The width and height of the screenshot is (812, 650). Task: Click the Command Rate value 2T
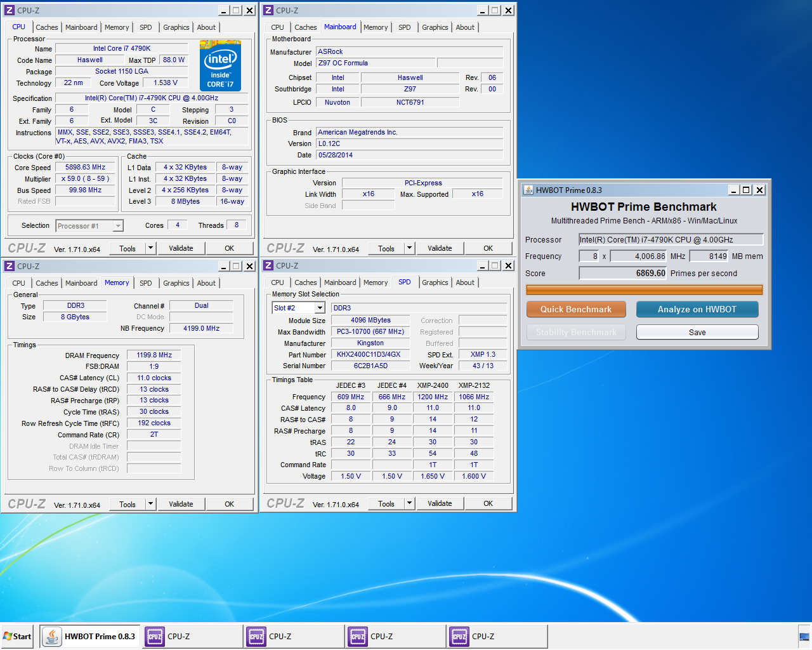[x=154, y=435]
